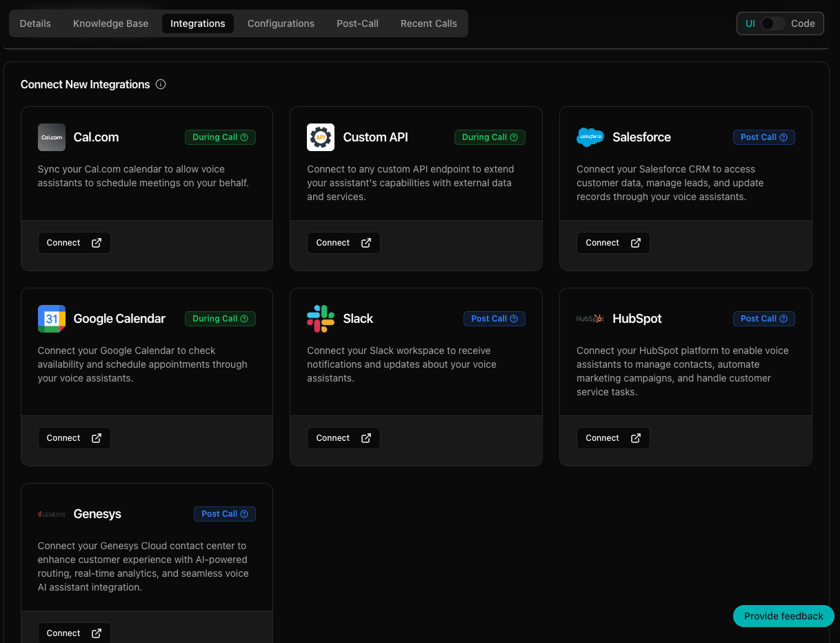
Task: Open the Post-Call tab
Action: point(357,23)
